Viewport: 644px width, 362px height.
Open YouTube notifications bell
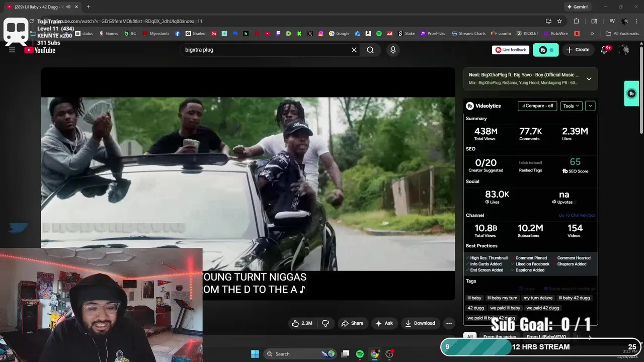(605, 50)
